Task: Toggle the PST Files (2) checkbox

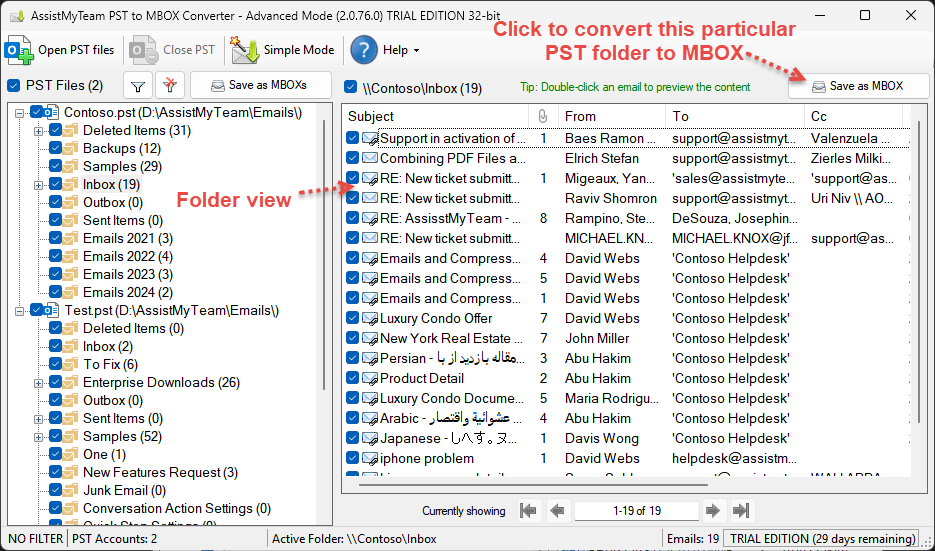Action: point(14,85)
